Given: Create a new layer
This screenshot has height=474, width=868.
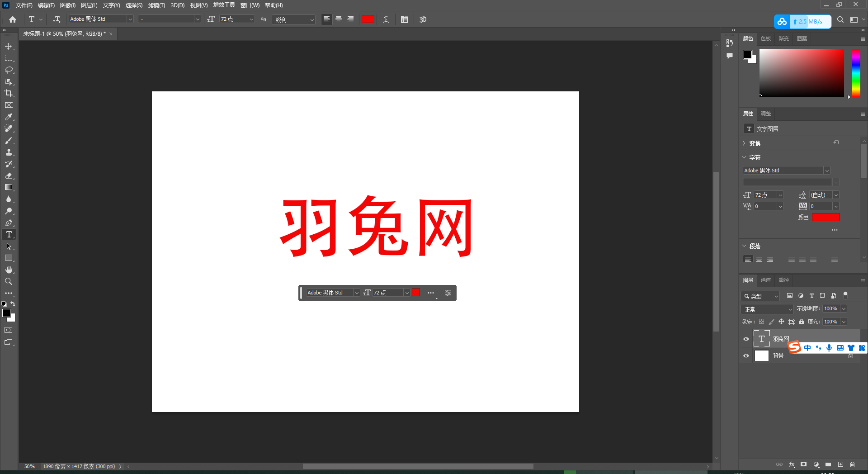Looking at the screenshot, I should pos(840,465).
